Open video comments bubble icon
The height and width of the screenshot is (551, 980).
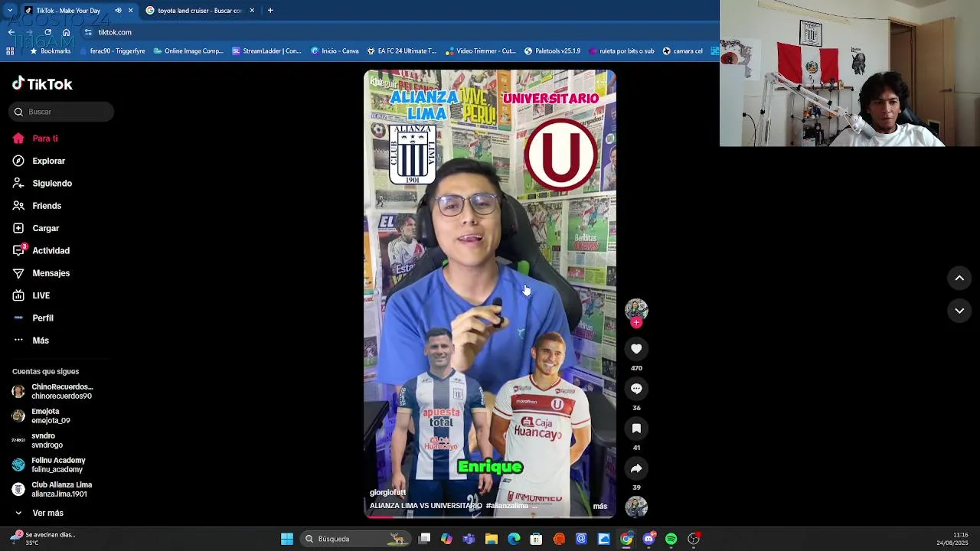point(636,389)
